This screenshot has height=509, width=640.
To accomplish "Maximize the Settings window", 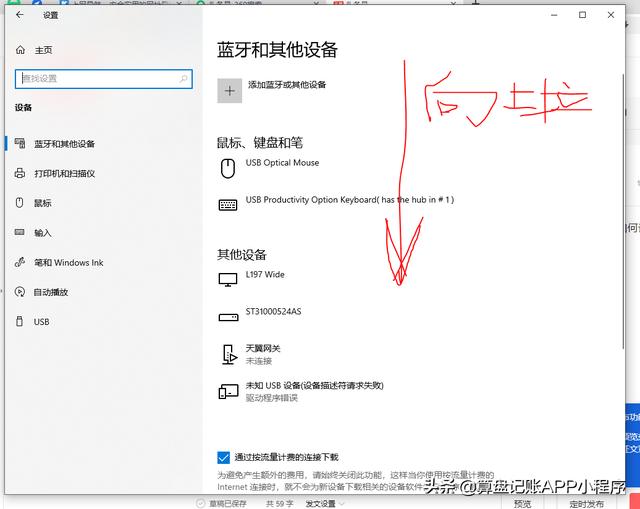I will pyautogui.click(x=582, y=15).
